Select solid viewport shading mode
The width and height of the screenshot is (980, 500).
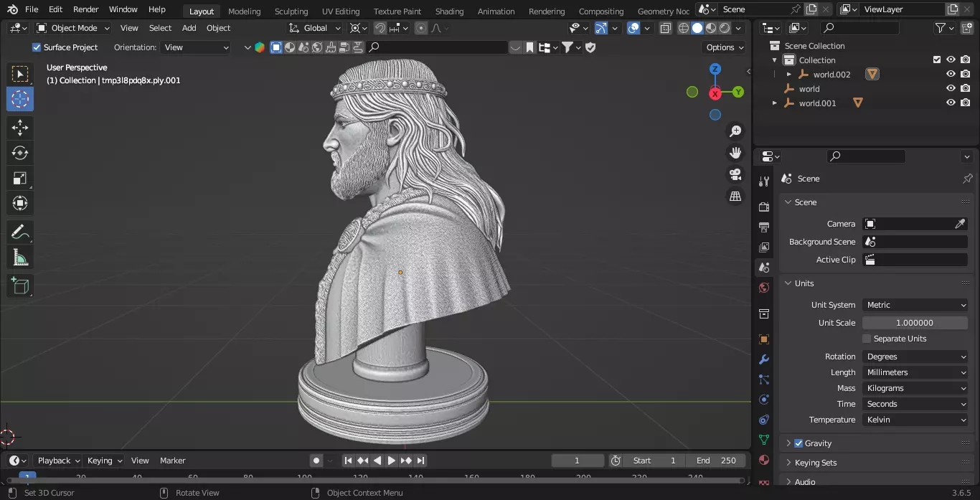point(697,28)
